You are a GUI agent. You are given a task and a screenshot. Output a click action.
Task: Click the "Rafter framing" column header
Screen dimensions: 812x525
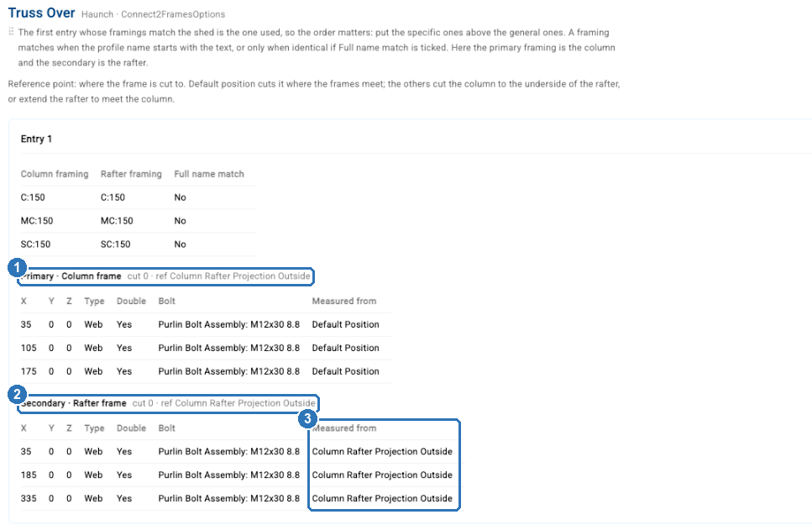coord(131,174)
